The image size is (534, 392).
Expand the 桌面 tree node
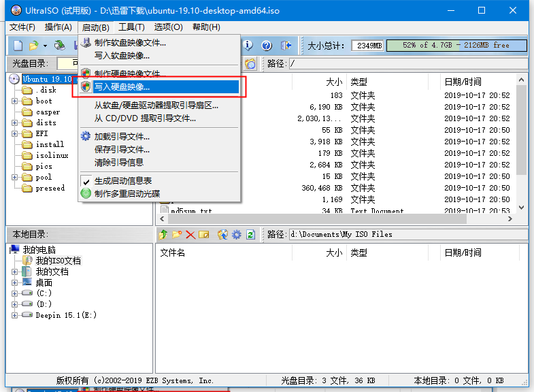[14, 282]
